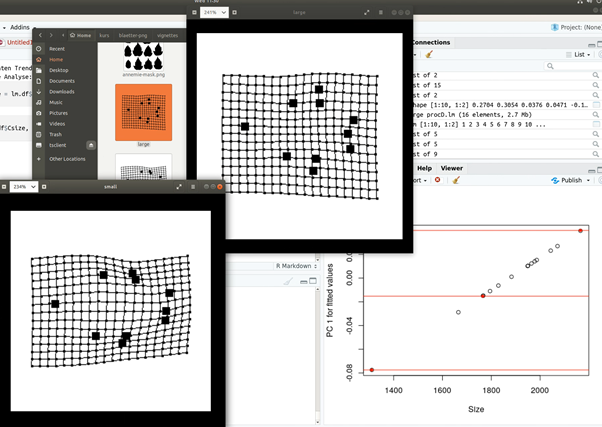
Task: Eject the tsclient drive
Action: pyautogui.click(x=90, y=144)
